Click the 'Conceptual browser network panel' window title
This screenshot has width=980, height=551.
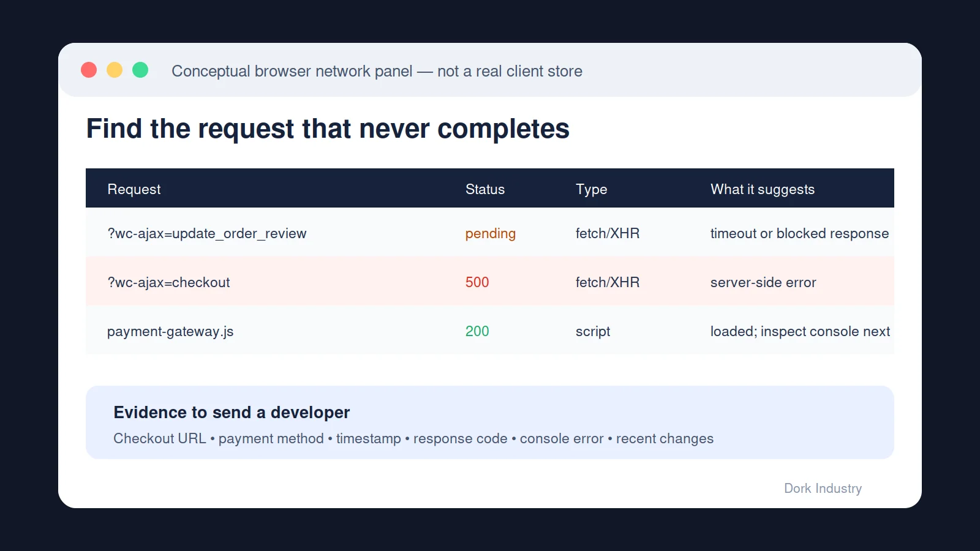(377, 71)
